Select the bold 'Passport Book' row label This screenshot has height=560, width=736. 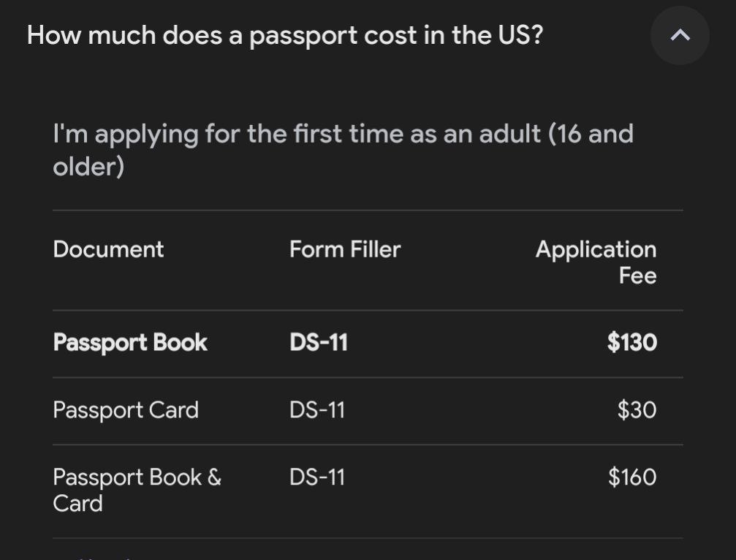pos(130,342)
